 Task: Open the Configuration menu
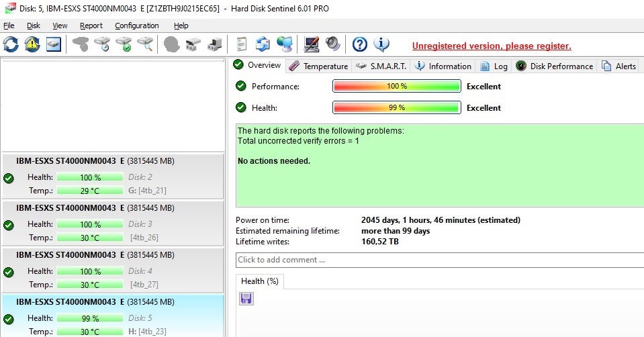[137, 26]
